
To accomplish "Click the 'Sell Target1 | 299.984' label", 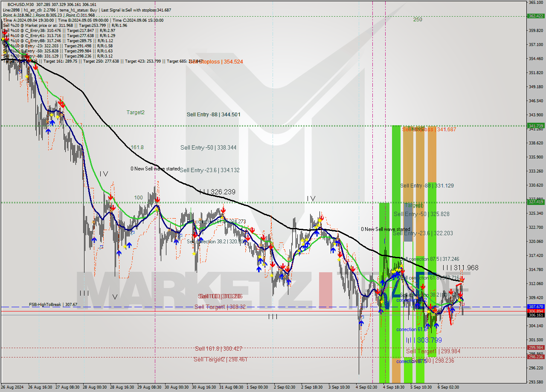I will [433, 351].
